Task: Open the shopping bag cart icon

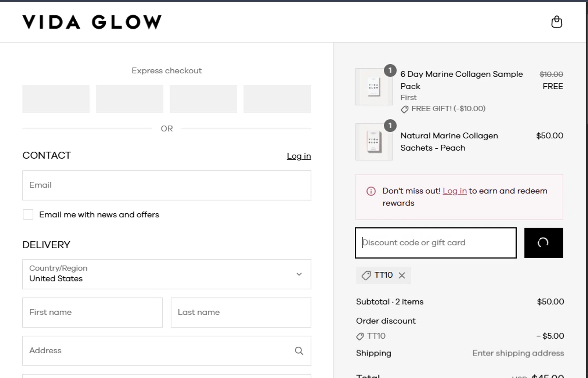Action: 557,22
